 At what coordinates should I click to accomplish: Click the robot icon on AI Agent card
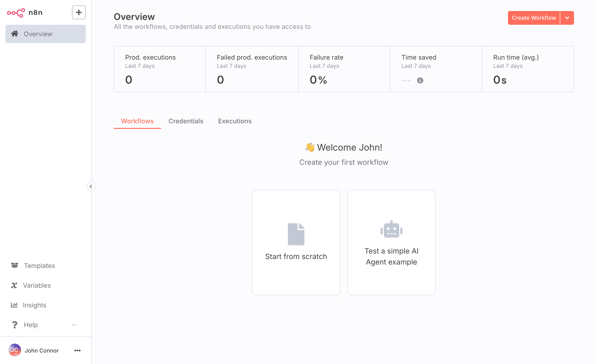pos(391,229)
